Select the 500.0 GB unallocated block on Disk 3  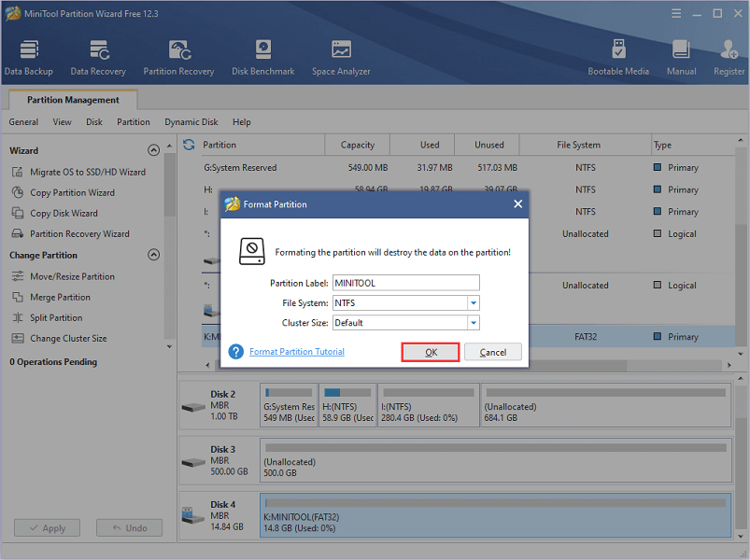tap(496, 460)
